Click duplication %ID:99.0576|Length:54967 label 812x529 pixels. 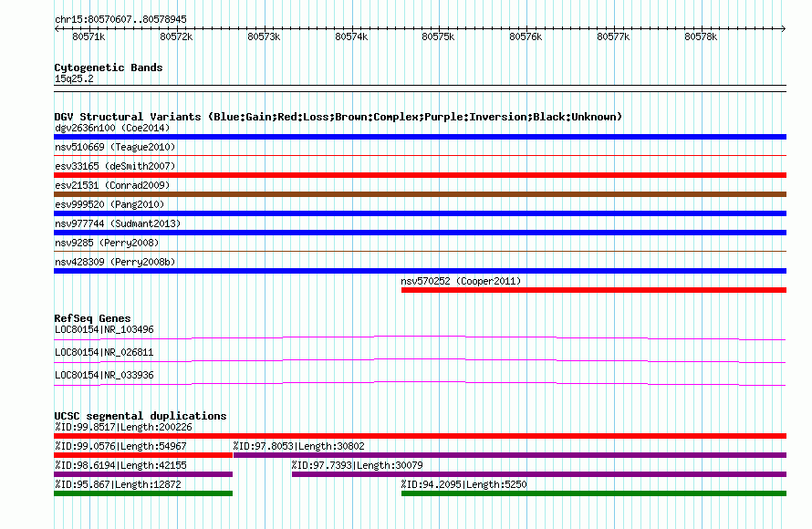pyautogui.click(x=120, y=446)
